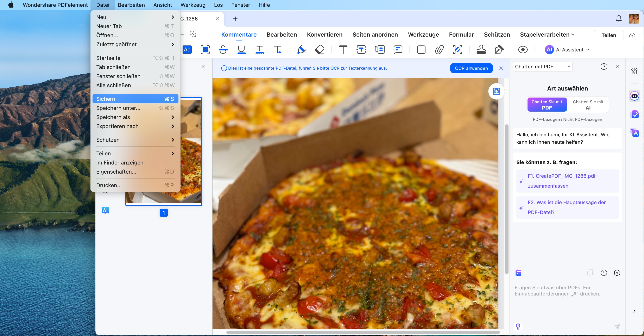This screenshot has height=336, width=644.
Task: Select the text highlight Aa tool
Action: pyautogui.click(x=187, y=50)
